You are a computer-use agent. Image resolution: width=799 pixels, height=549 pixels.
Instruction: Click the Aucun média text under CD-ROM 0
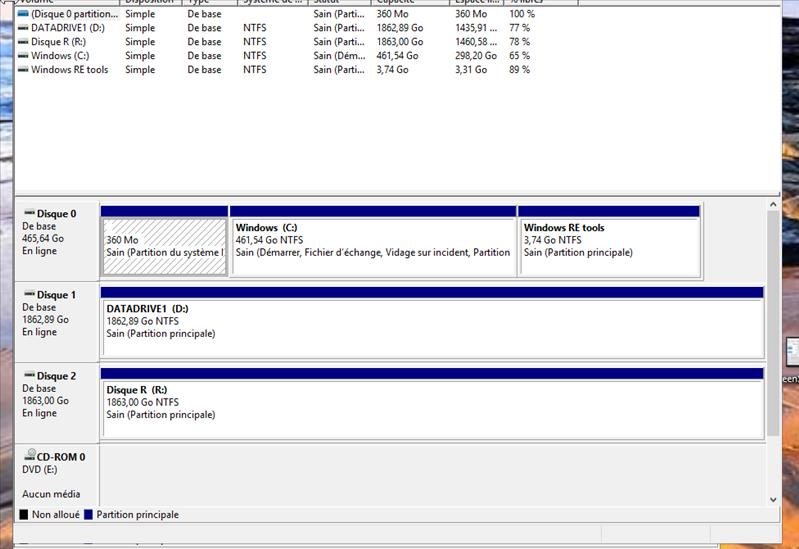pos(51,494)
